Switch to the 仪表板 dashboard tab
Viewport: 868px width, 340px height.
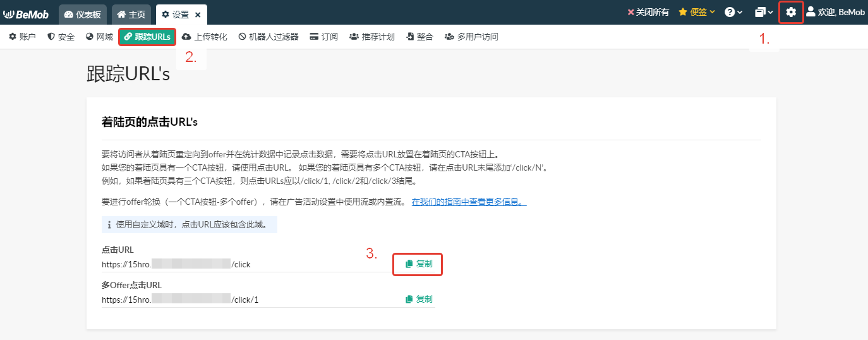(x=84, y=14)
